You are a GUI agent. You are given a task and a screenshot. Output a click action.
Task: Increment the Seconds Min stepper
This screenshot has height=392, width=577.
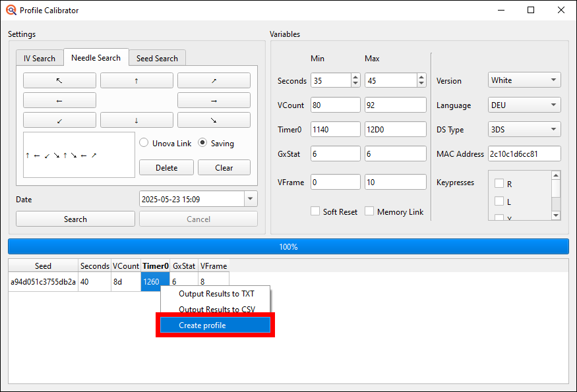pos(355,76)
